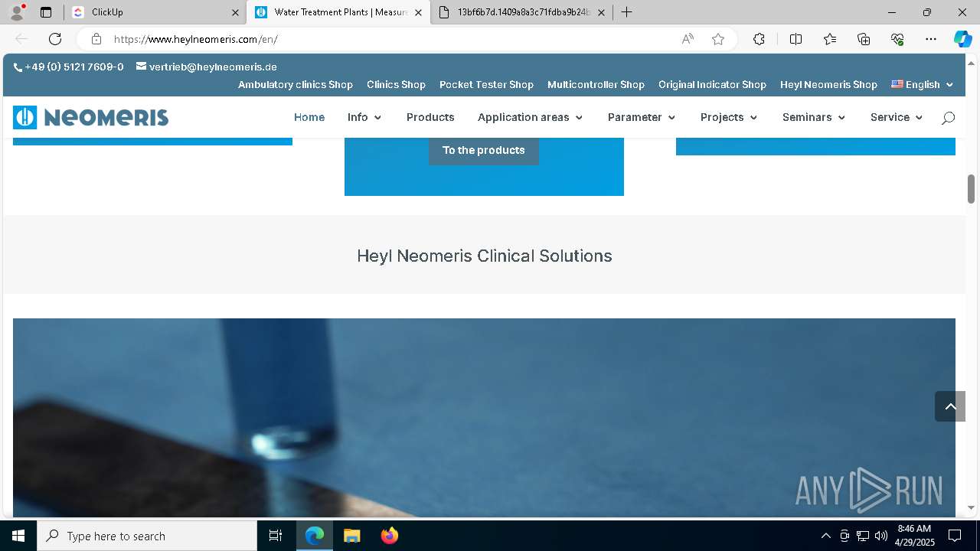This screenshot has width=980, height=551.
Task: Open new tab with plus icon
Action: click(626, 12)
